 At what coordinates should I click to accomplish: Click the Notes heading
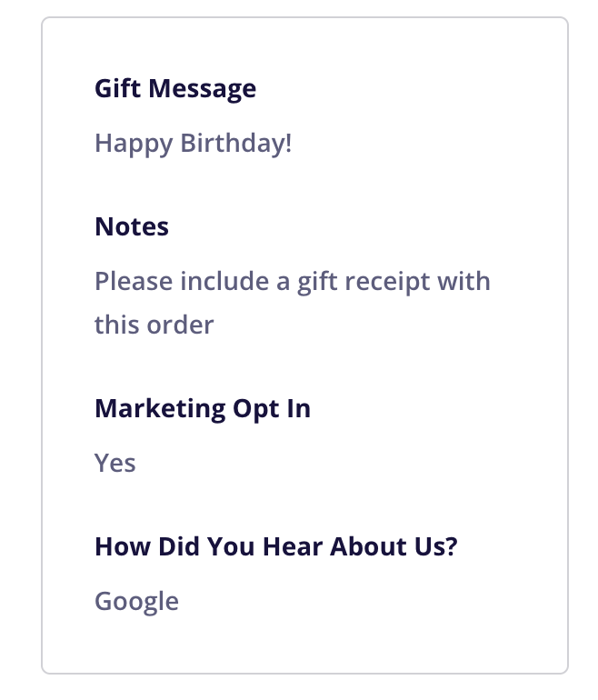tap(132, 226)
